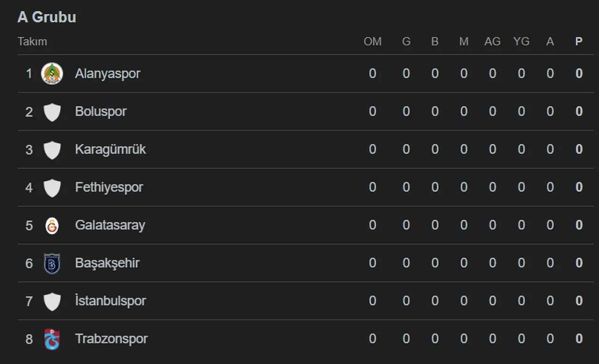Open the Alanyaspor team name link
This screenshot has height=364, width=599.
coord(107,74)
